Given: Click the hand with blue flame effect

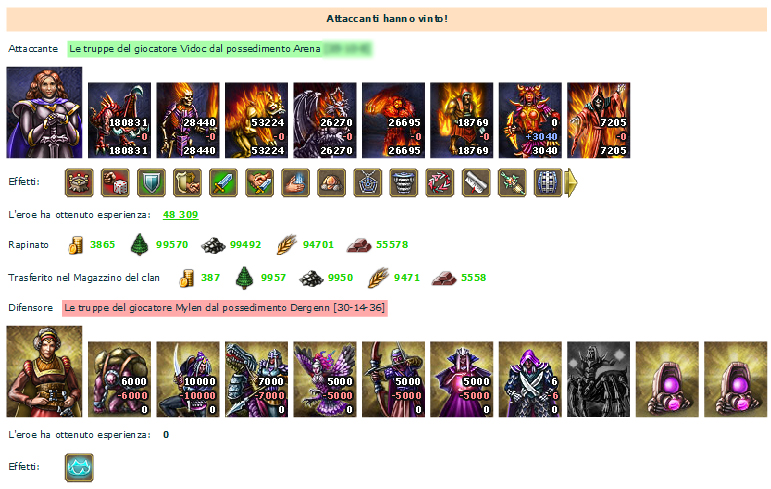Looking at the screenshot, I should pyautogui.click(x=296, y=183).
